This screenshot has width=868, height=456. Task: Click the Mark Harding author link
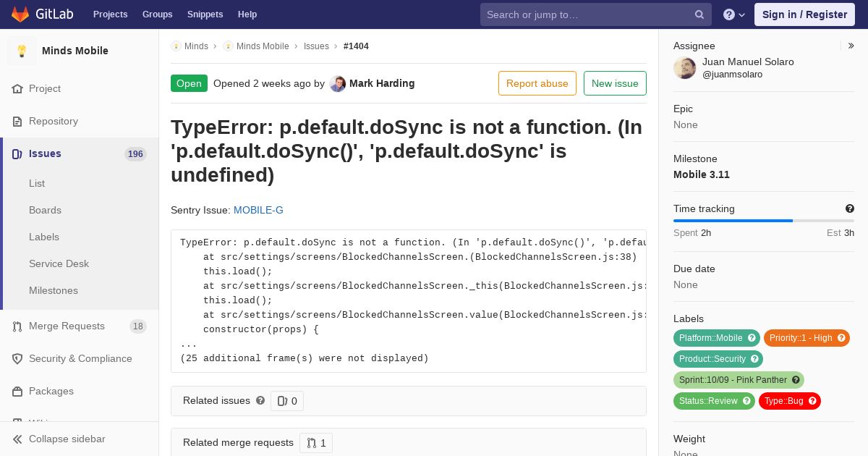382,83
